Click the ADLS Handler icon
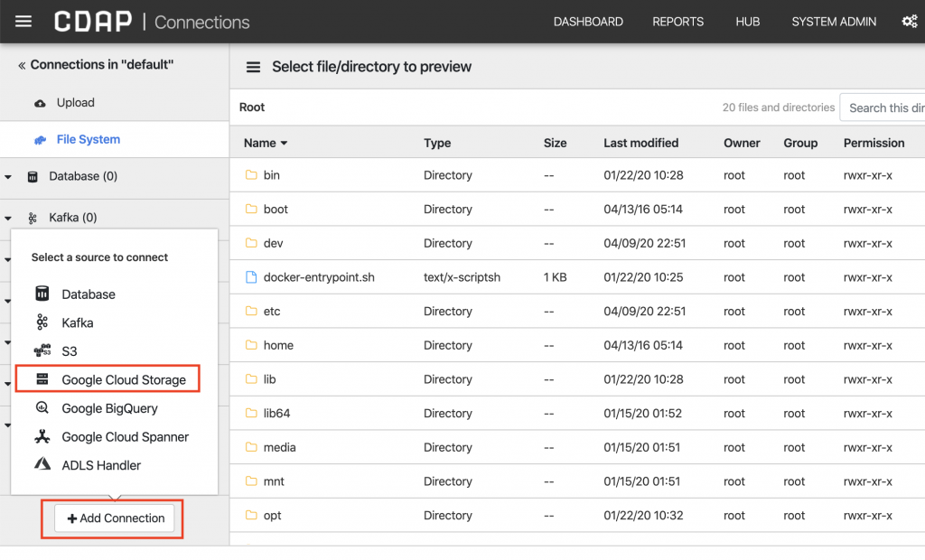The image size is (925, 560). [x=42, y=465]
